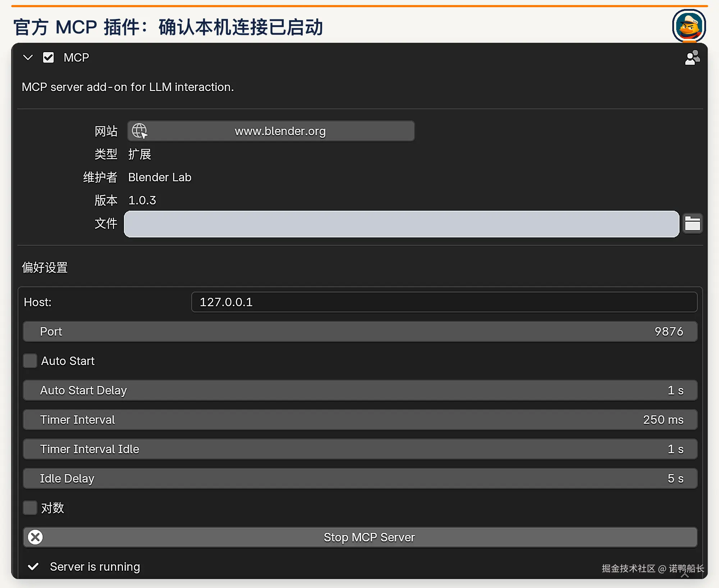The height and width of the screenshot is (588, 719).
Task: Enable the Auto Start checkbox
Action: click(x=30, y=361)
